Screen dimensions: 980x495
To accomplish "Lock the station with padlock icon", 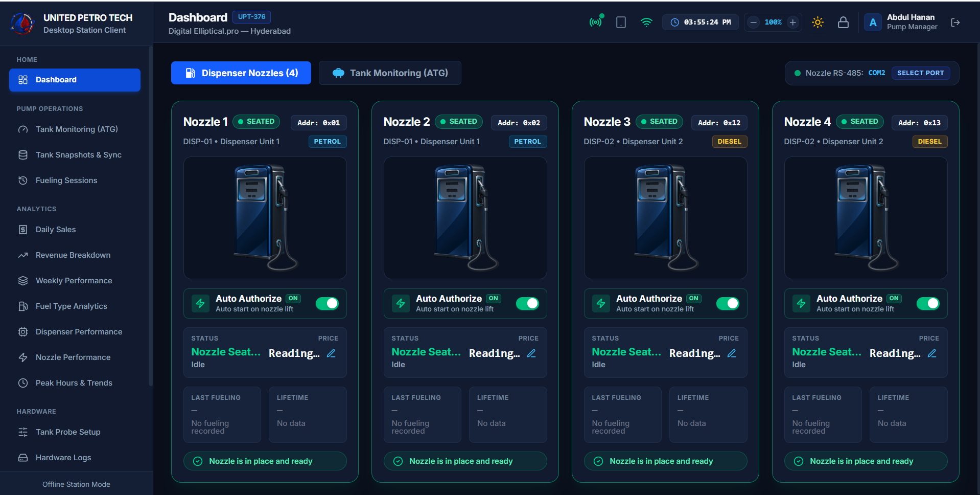I will point(843,22).
